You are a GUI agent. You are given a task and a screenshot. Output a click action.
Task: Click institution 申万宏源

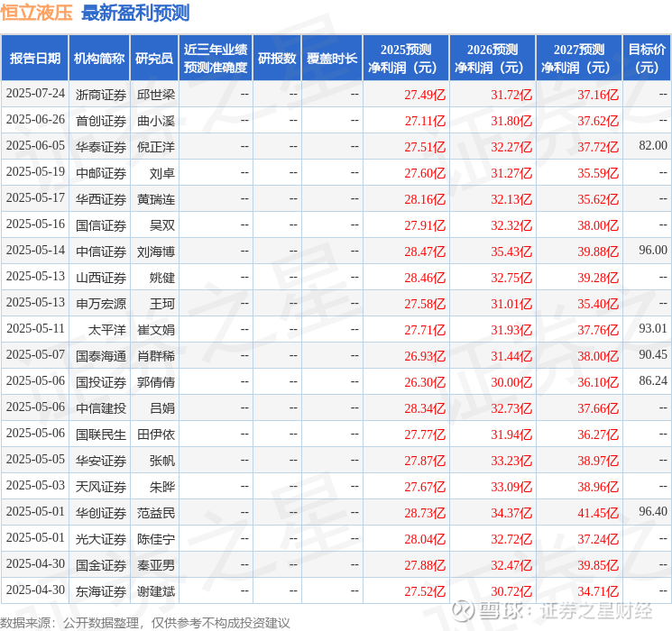pyautogui.click(x=101, y=304)
